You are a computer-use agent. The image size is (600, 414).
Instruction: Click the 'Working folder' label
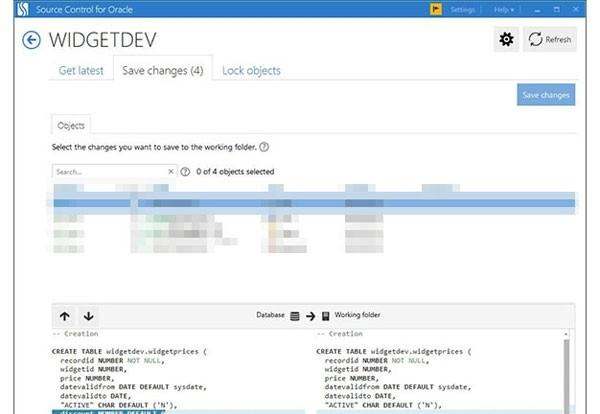coord(357,315)
